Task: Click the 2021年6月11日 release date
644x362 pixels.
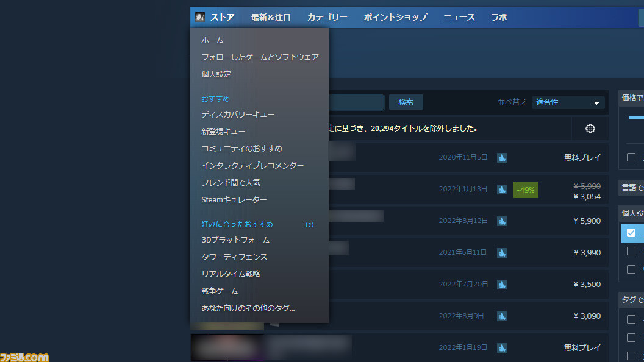Action: (x=462, y=253)
